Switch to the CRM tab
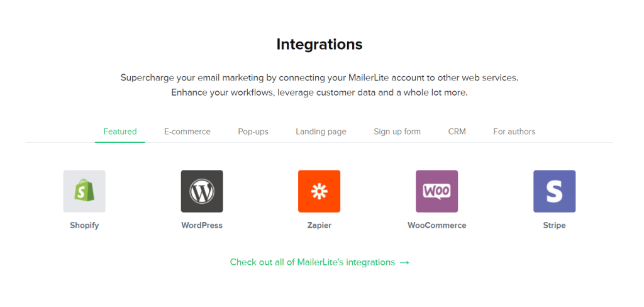 pyautogui.click(x=457, y=132)
